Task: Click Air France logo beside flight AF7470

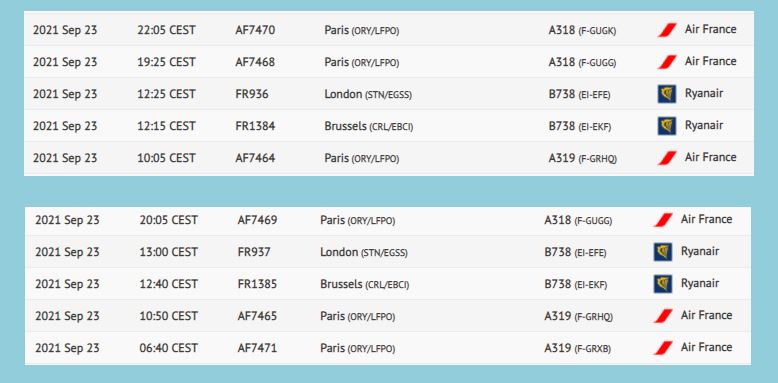Action: coord(667,30)
